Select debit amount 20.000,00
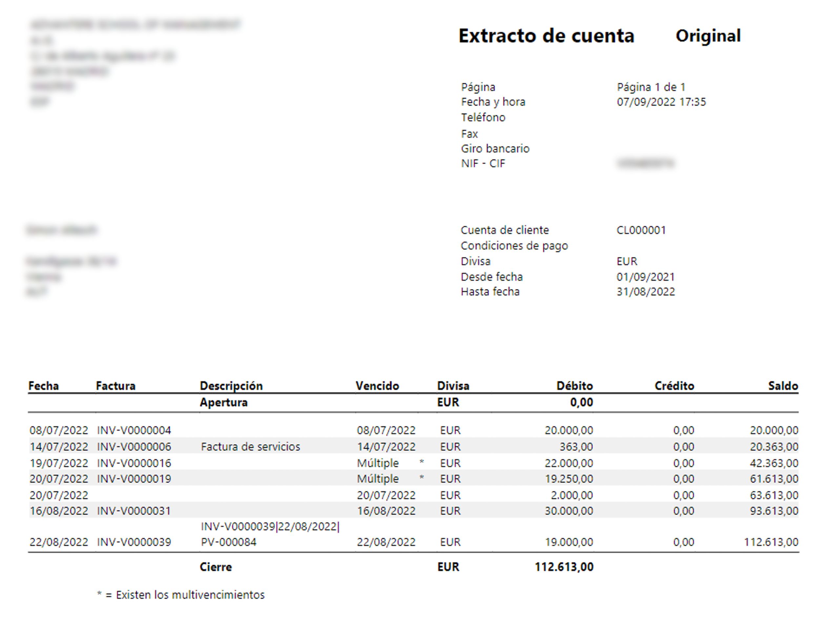 [569, 430]
